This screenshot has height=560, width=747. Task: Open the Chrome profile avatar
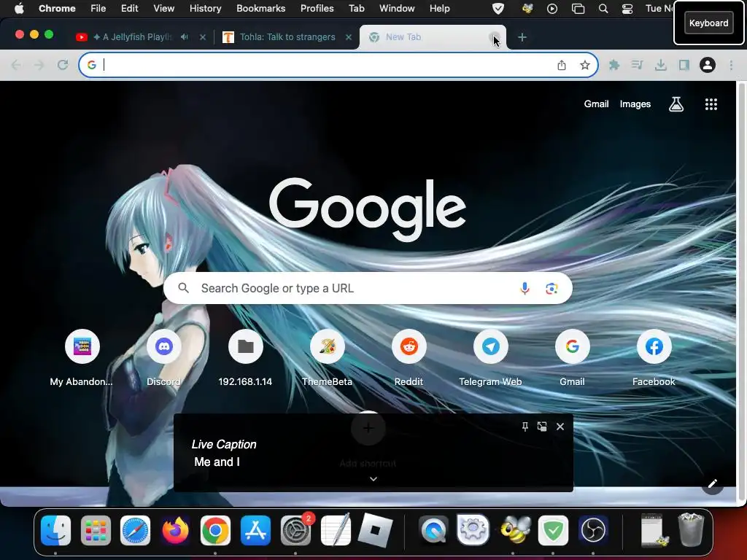point(708,65)
